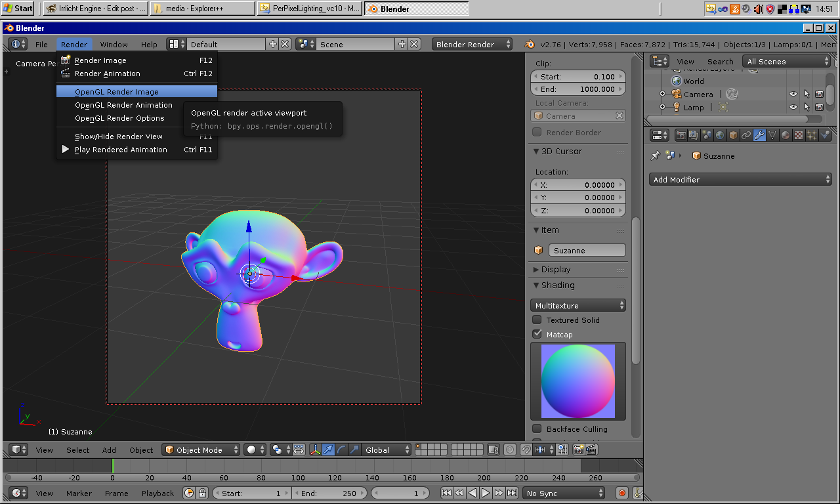The image size is (840, 504).
Task: Open the All Scenes outliner dropdown
Action: (787, 62)
